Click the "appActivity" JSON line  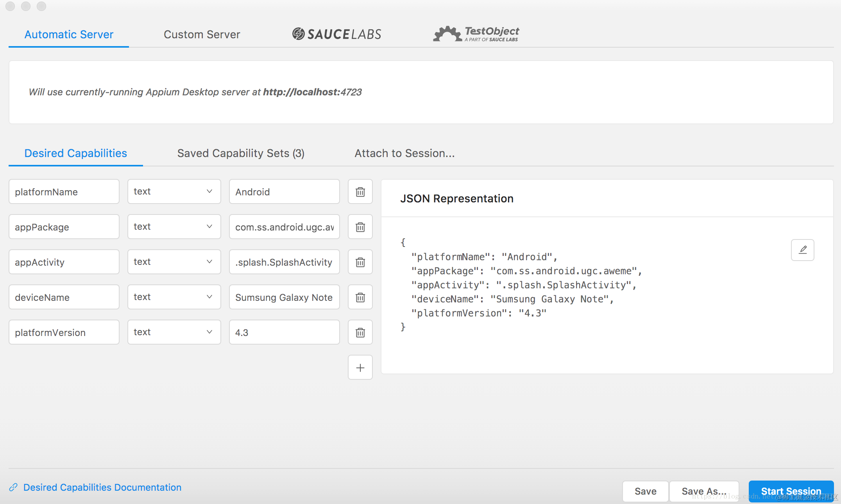(524, 285)
